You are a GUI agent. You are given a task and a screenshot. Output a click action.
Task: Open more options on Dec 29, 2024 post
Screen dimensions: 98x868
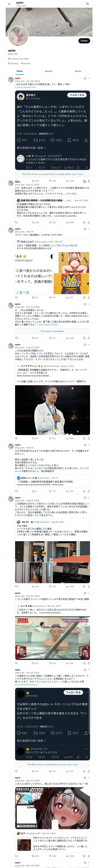pos(89,78)
